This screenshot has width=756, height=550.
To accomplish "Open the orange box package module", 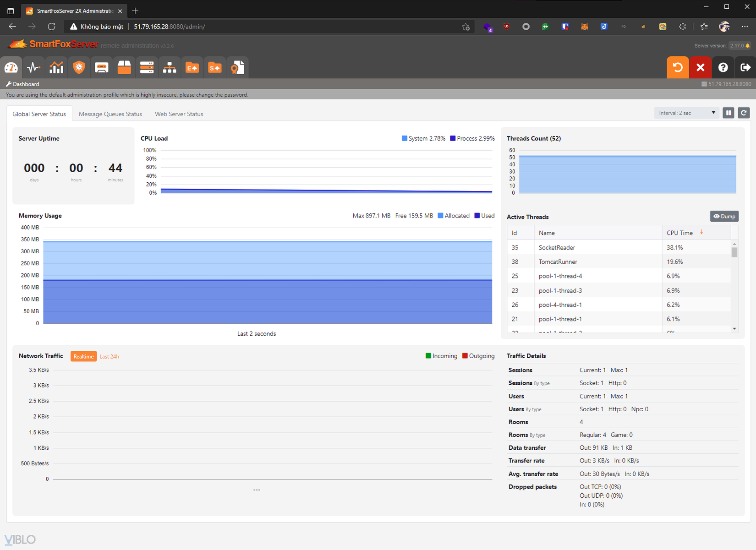I will [124, 68].
